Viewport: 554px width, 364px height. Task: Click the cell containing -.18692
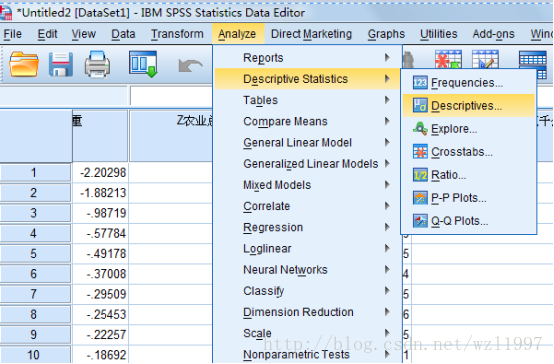[x=100, y=354]
